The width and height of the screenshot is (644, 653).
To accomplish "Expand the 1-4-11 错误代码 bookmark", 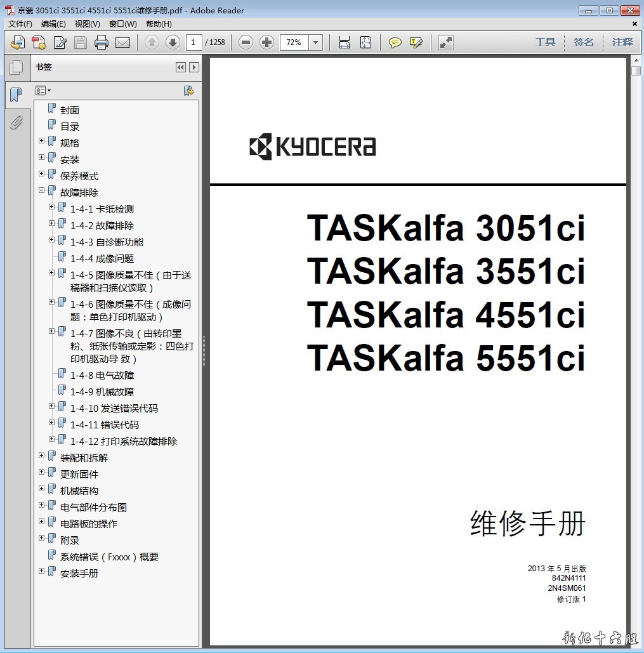I will point(52,423).
